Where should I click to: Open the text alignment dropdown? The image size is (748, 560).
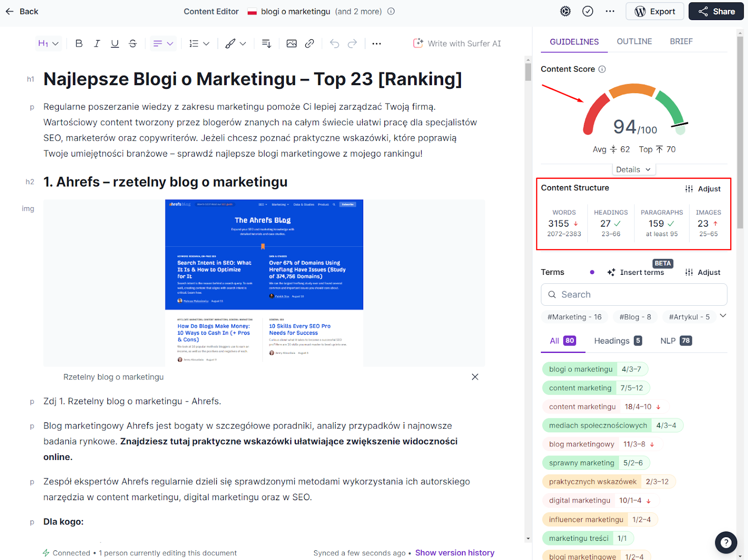(163, 43)
